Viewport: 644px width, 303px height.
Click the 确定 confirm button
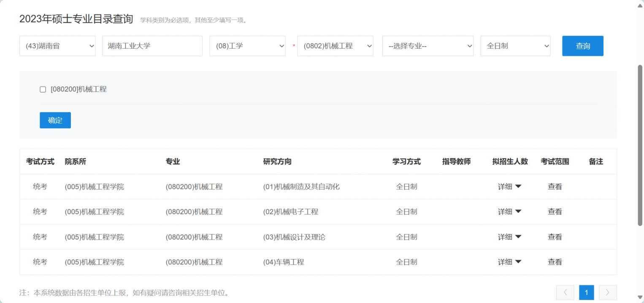click(x=55, y=120)
